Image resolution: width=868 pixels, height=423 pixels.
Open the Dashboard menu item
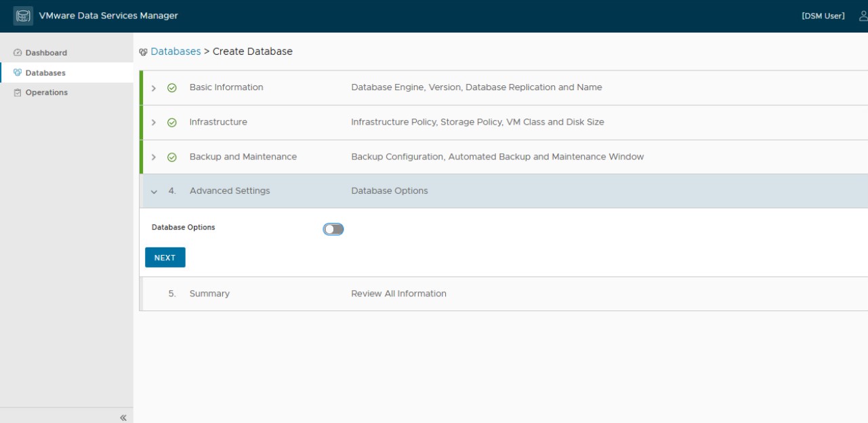click(x=66, y=53)
